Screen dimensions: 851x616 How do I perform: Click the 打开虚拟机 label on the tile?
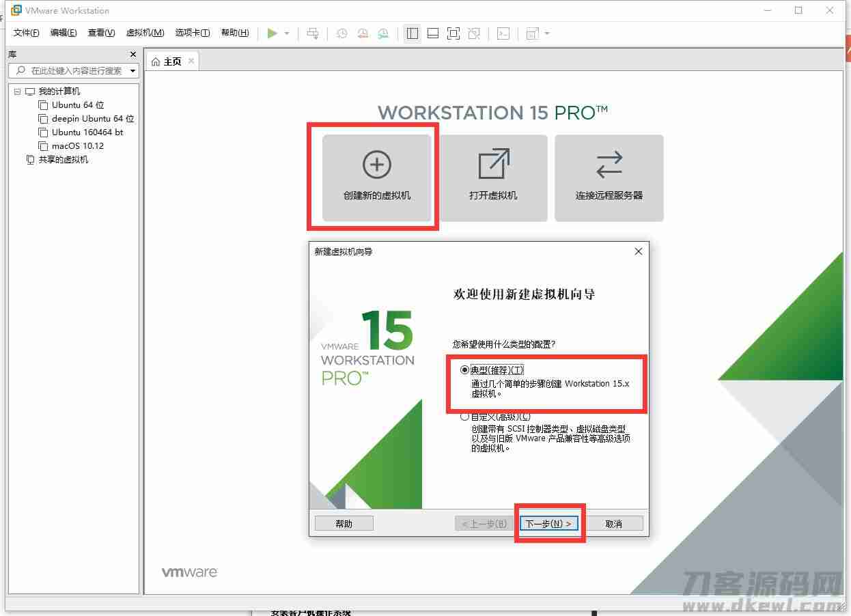click(493, 195)
